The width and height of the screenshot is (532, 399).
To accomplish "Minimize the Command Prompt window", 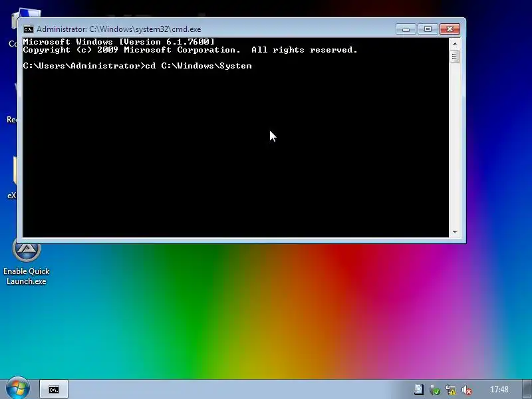I will (406, 29).
